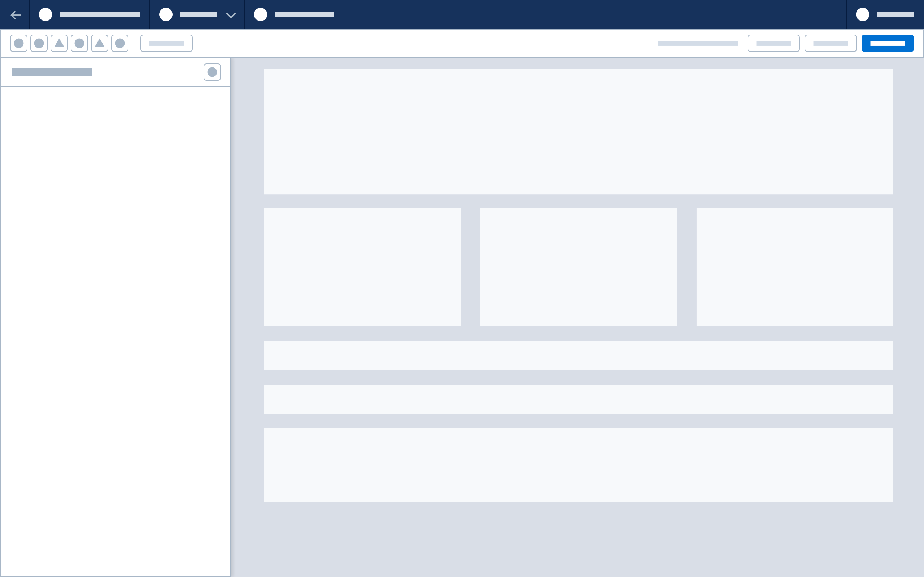
Task: Click the first outlined button near the primary button
Action: click(x=773, y=43)
